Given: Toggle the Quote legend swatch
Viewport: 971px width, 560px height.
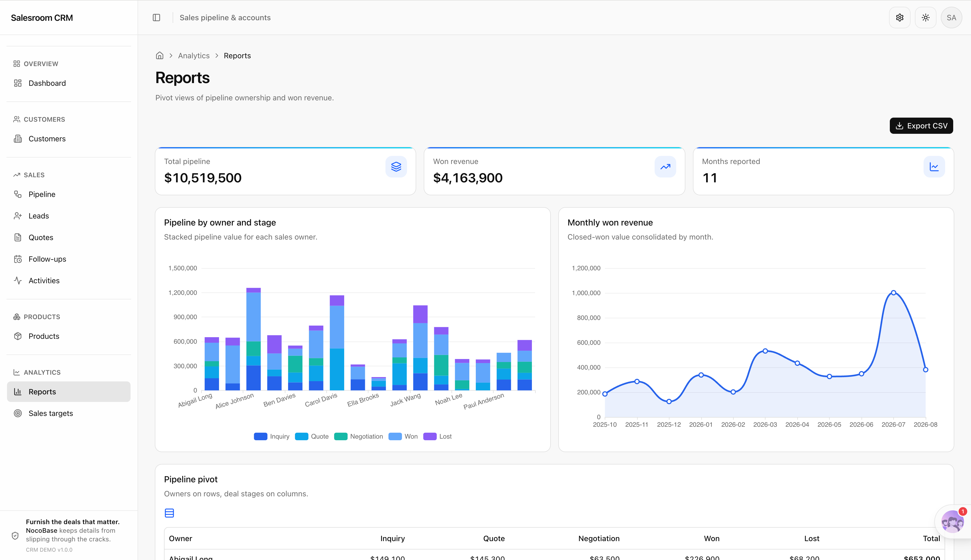Looking at the screenshot, I should [302, 436].
